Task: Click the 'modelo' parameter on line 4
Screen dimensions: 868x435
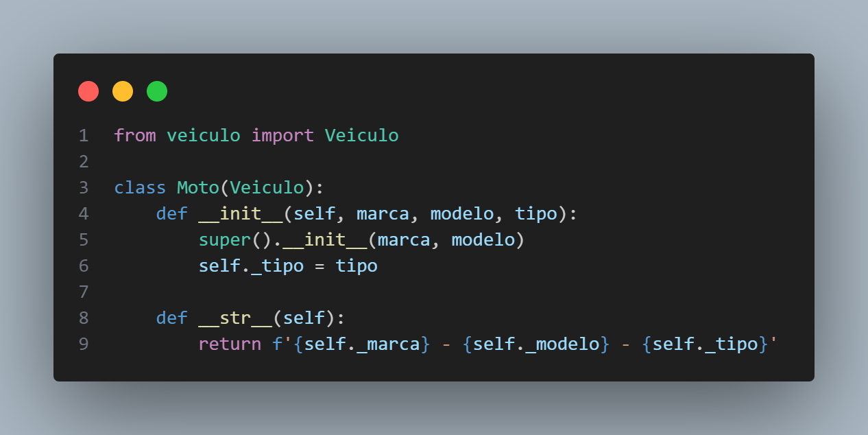Action: pos(462,214)
